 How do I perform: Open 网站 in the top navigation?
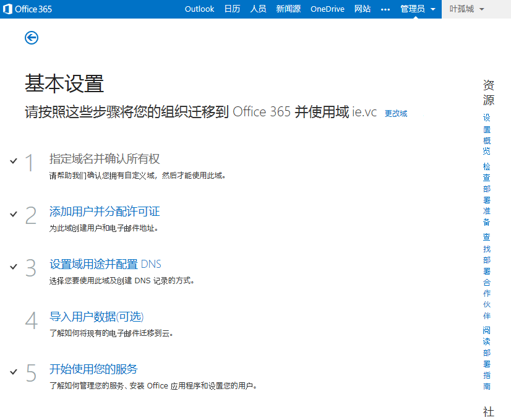pyautogui.click(x=363, y=9)
